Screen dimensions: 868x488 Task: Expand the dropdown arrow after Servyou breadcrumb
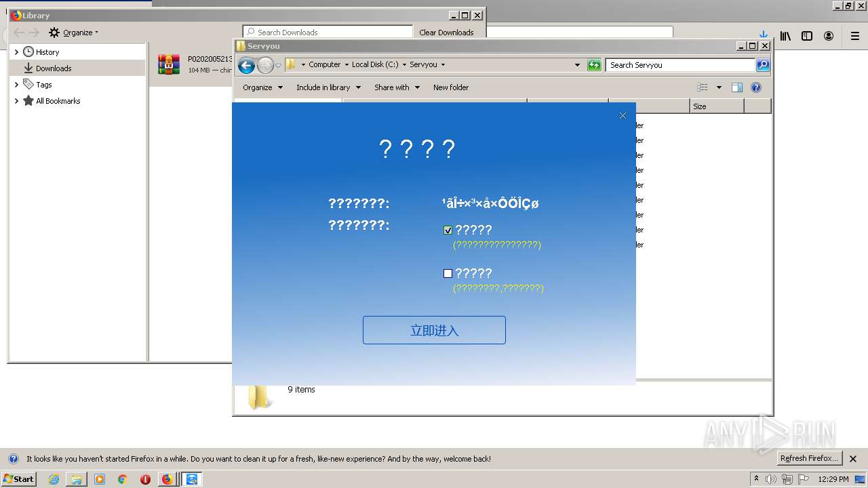coord(443,65)
